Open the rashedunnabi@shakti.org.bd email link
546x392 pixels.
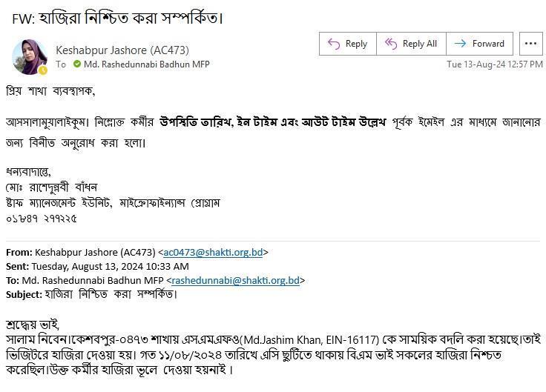(235, 280)
